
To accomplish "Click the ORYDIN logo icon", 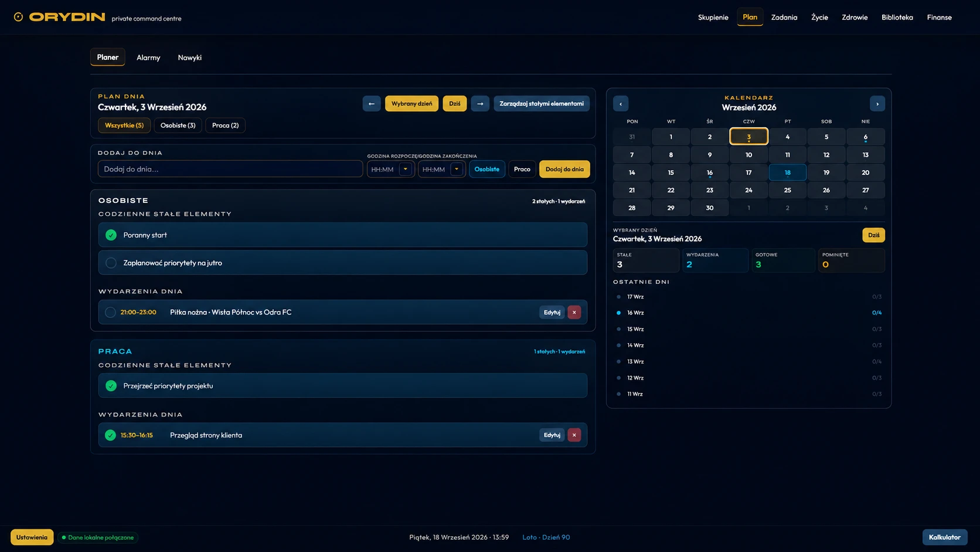I will (x=18, y=17).
